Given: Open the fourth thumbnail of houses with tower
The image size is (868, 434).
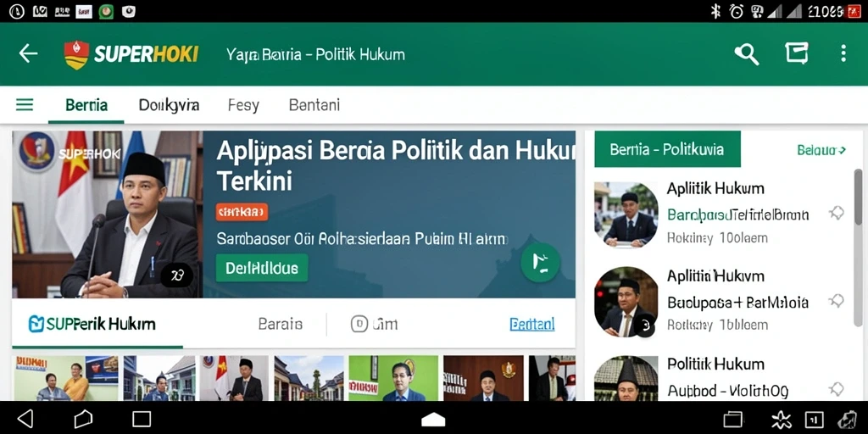Looking at the screenshot, I should click(309, 378).
